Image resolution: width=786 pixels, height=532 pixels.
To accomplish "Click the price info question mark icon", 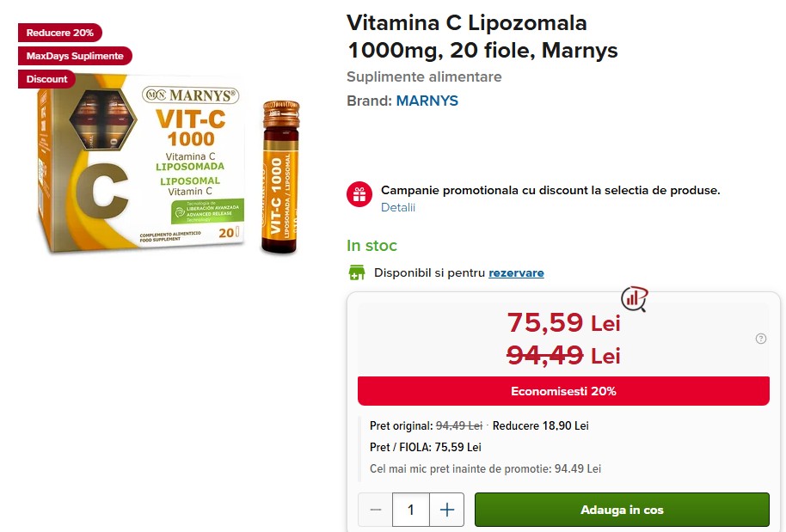I will (x=760, y=339).
